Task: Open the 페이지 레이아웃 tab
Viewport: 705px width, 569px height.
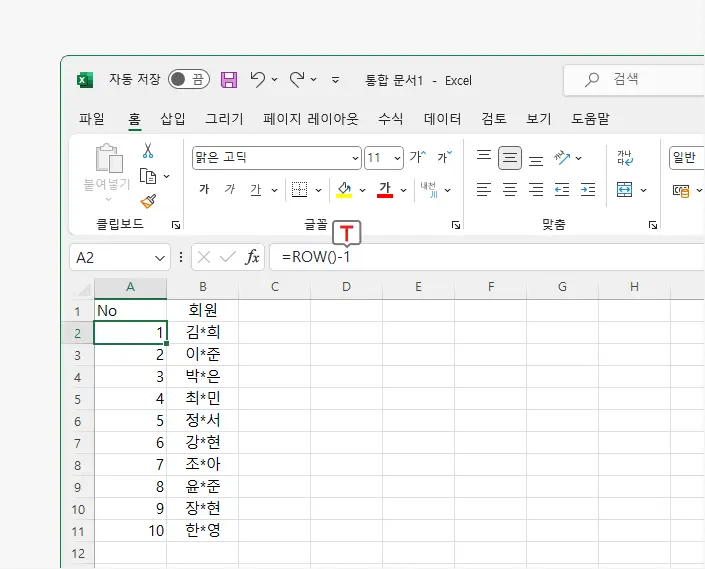Action: click(x=311, y=119)
